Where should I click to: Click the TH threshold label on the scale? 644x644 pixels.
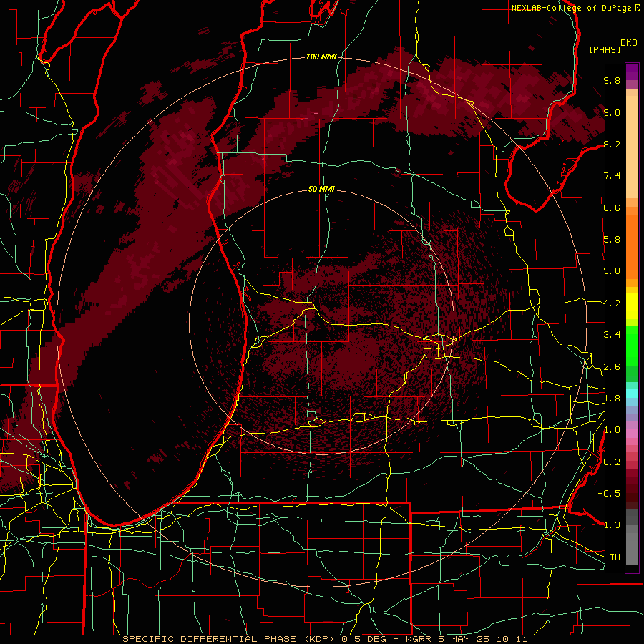tap(615, 557)
